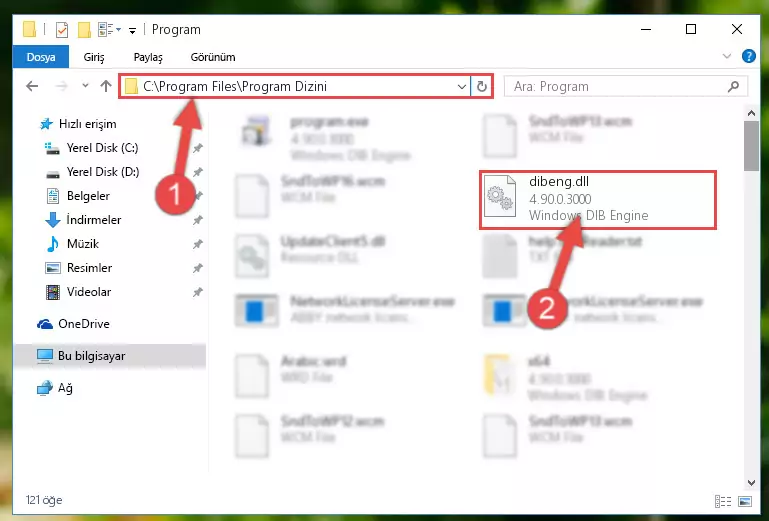
Task: Select OneDrive in navigation pane
Action: [x=74, y=324]
